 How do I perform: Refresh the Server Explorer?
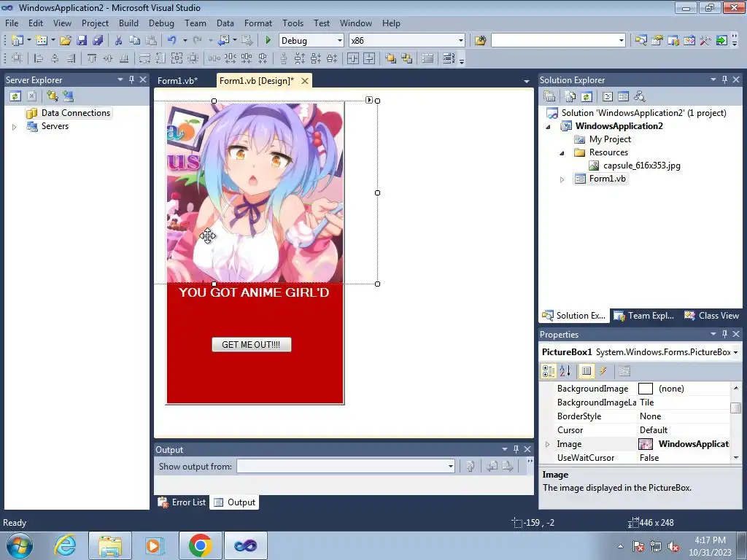click(x=15, y=96)
